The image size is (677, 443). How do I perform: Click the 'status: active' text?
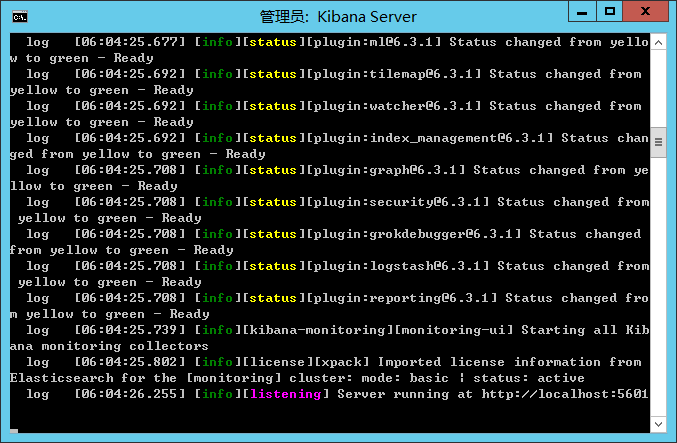tap(529, 378)
